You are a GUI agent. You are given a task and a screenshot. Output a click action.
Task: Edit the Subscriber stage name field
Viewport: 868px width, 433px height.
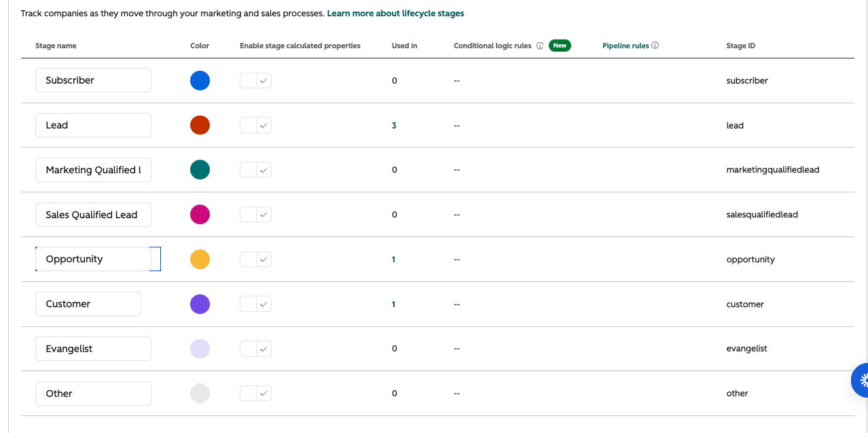(x=93, y=80)
